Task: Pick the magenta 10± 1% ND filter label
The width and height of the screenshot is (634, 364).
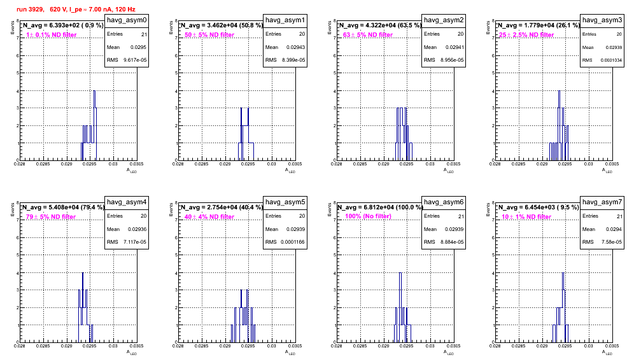Action: pyautogui.click(x=526, y=217)
